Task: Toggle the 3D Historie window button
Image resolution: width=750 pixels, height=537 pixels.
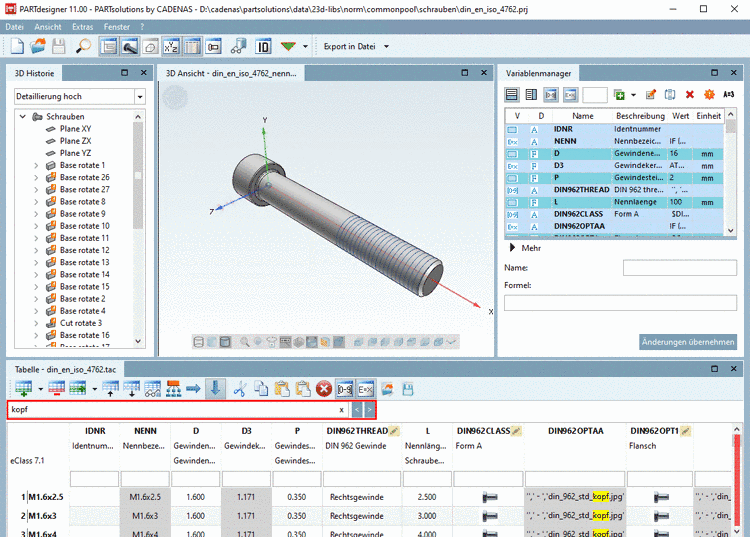Action: pos(109,46)
